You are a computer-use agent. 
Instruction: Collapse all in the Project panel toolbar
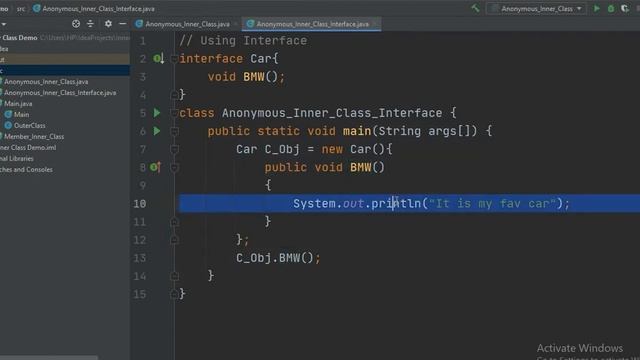click(90, 24)
